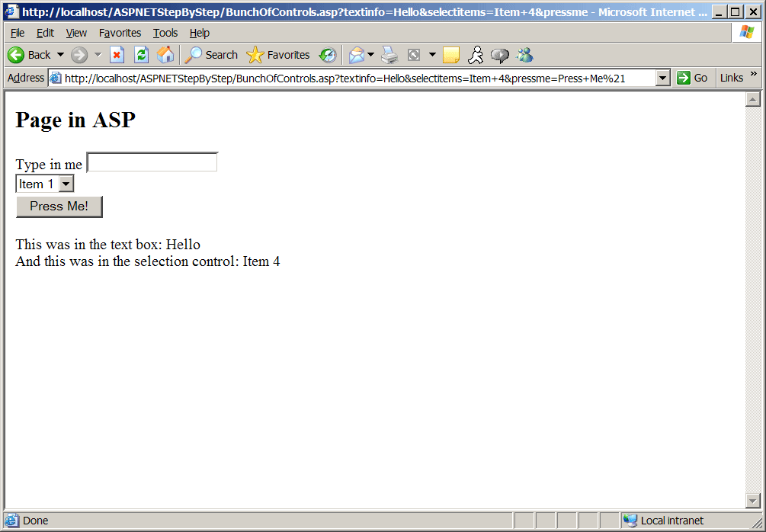Click the Back navigation button

click(x=29, y=55)
